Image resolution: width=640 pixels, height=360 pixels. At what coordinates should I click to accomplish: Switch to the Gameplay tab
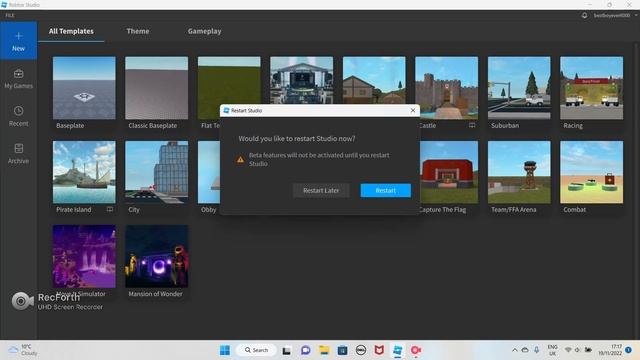(x=204, y=31)
